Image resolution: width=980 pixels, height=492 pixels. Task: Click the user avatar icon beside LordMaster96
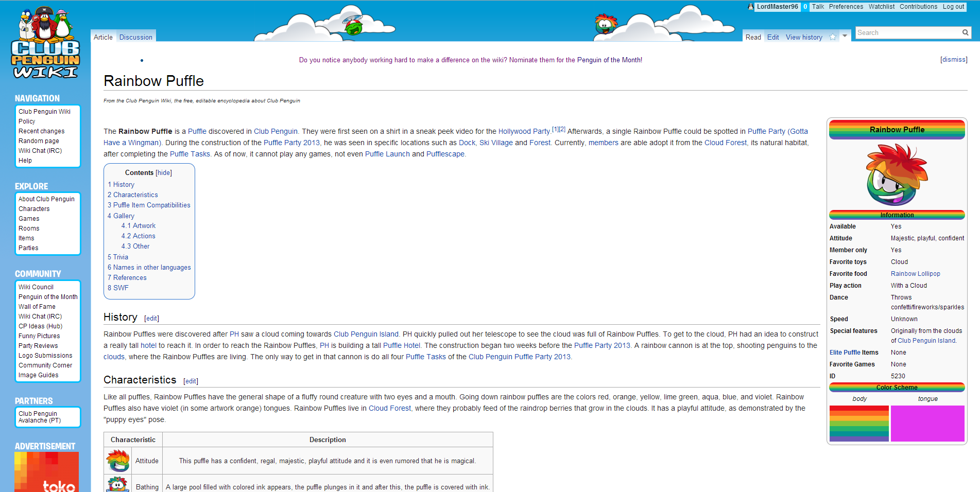[x=751, y=7]
